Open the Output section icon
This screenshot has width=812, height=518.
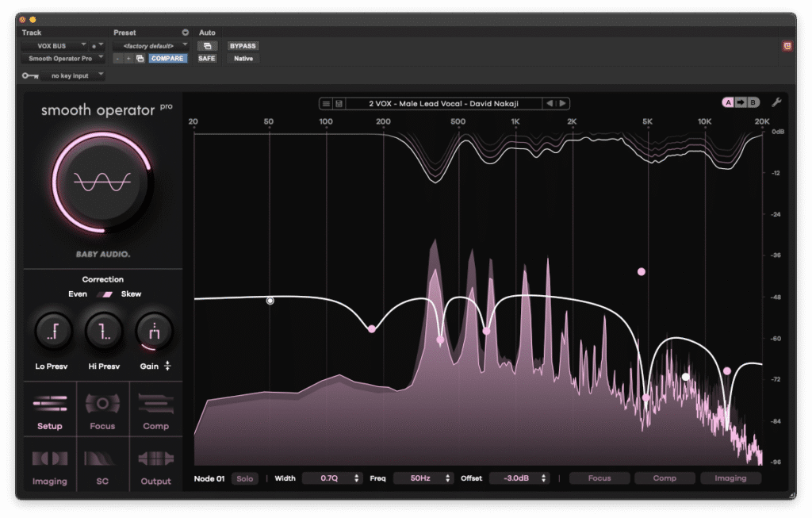tap(156, 459)
